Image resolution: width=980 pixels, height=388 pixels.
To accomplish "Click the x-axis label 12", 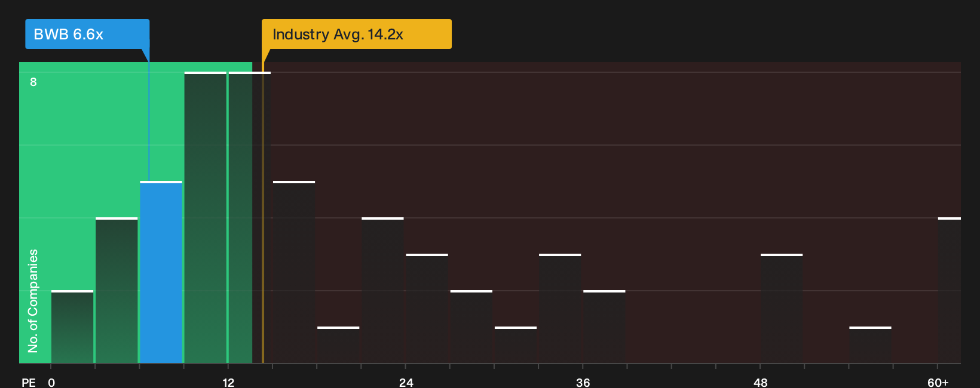I will (228, 382).
